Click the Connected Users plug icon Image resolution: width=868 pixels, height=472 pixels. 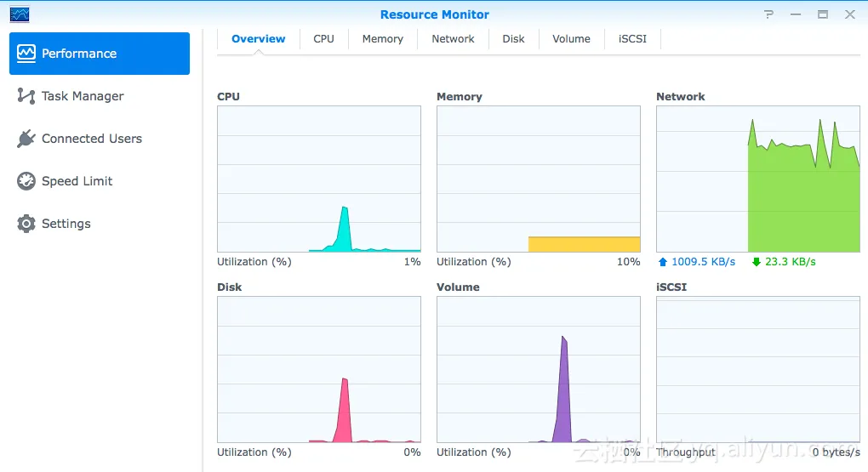click(26, 139)
